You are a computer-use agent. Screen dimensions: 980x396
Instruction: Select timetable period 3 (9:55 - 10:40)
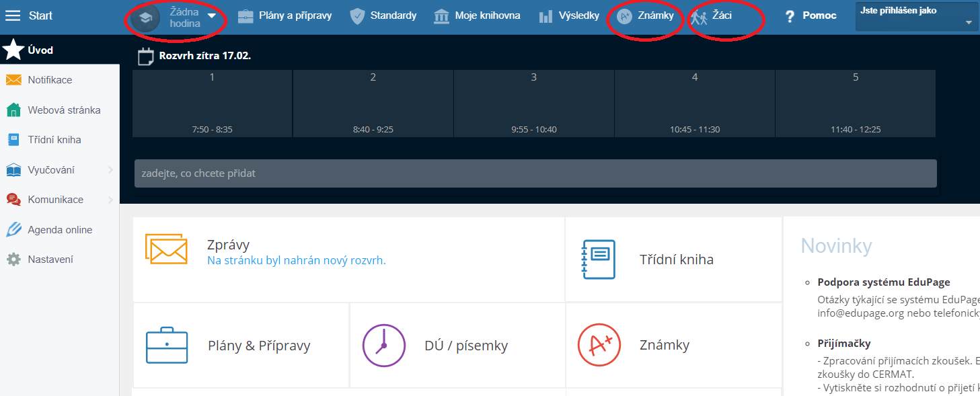534,104
